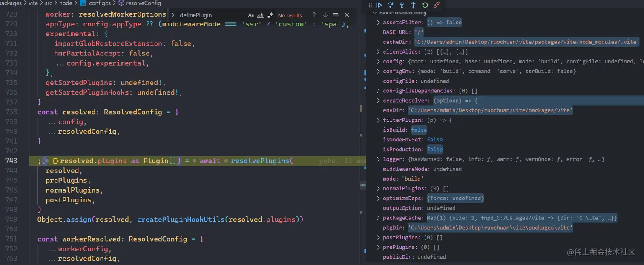Click the 'No results' find status text
Image resolution: width=644 pixels, height=265 pixels.
290,15
